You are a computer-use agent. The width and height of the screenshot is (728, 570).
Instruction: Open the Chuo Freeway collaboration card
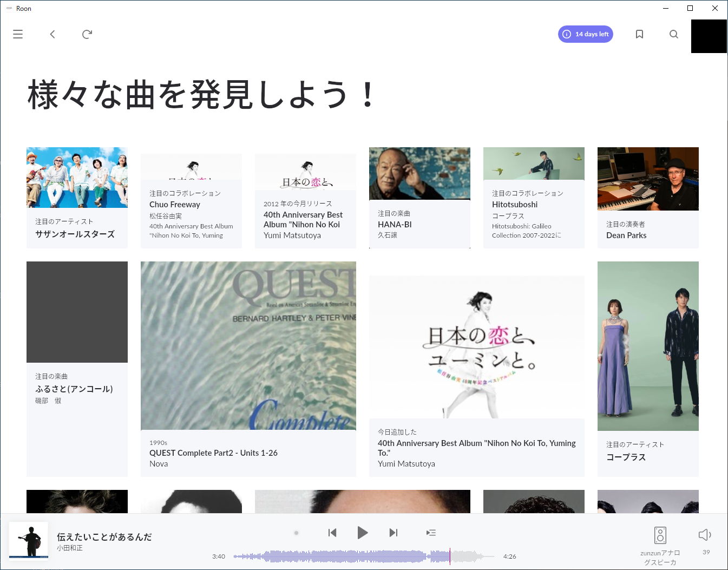coord(191,201)
